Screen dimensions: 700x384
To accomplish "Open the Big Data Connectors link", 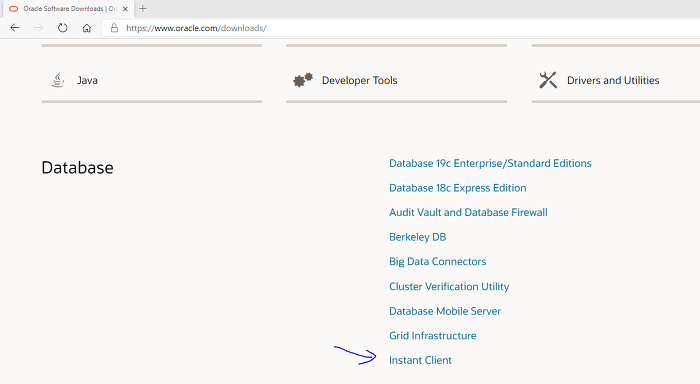I will coord(438,262).
